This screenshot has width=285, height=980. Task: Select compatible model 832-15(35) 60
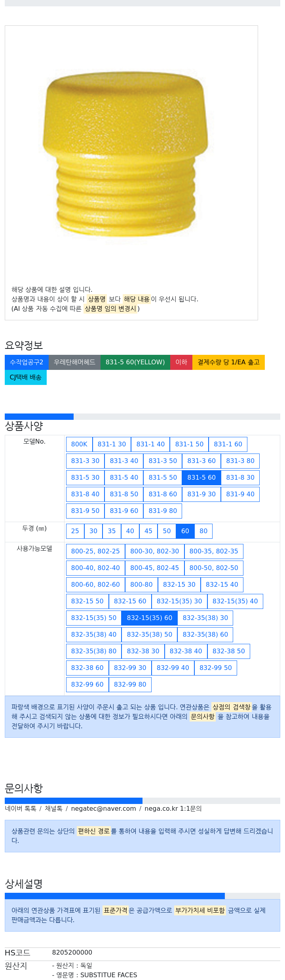(x=149, y=618)
